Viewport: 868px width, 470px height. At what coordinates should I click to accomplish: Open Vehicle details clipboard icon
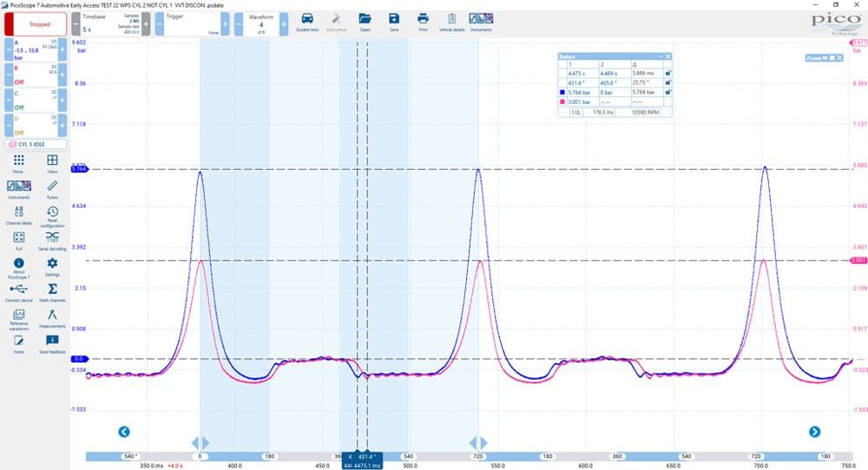451,23
